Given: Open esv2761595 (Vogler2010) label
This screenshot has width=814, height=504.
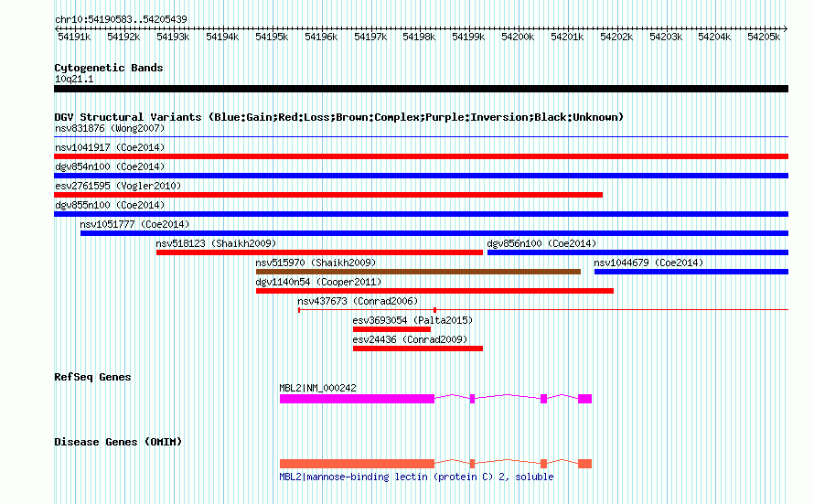Looking at the screenshot, I should [x=118, y=186].
